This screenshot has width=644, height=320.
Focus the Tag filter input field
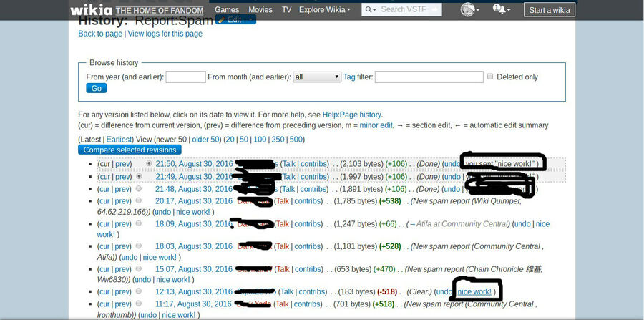tap(429, 77)
